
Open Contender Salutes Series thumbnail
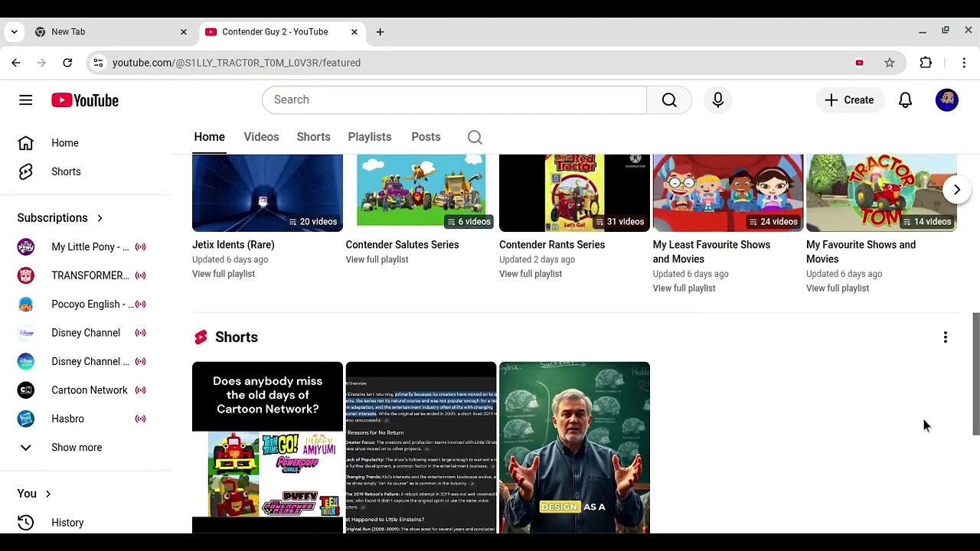(421, 193)
